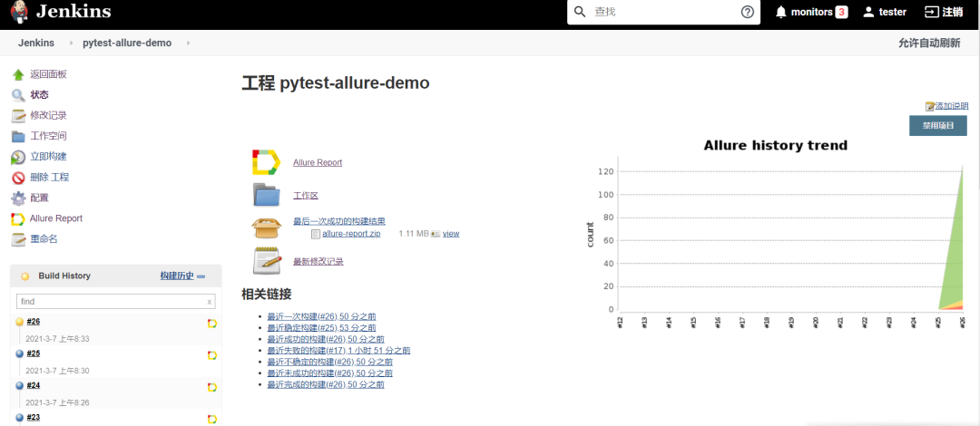Select 状态 in the sidebar
The height and width of the screenshot is (426, 980).
(x=39, y=95)
